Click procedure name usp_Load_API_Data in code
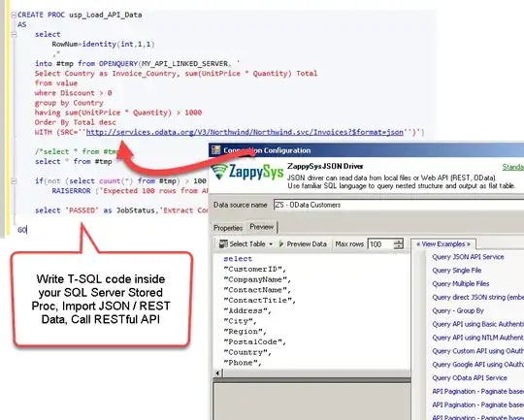Viewport: 524px width, 420px height. pos(106,15)
